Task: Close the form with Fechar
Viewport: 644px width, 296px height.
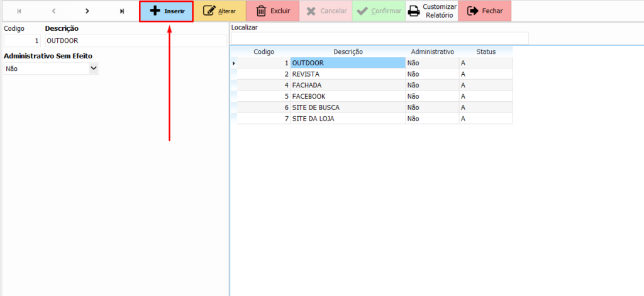Action: [484, 11]
